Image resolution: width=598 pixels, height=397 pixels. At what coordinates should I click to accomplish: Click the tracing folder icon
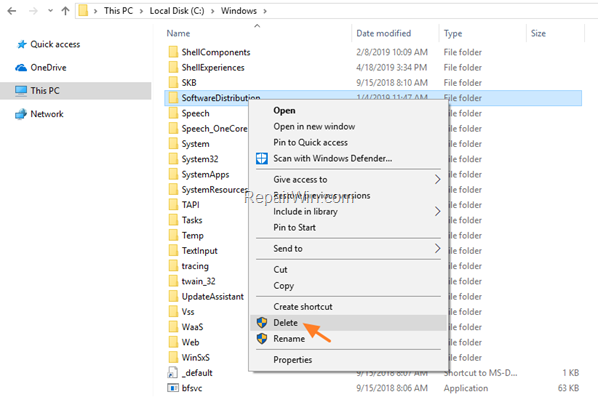point(173,265)
